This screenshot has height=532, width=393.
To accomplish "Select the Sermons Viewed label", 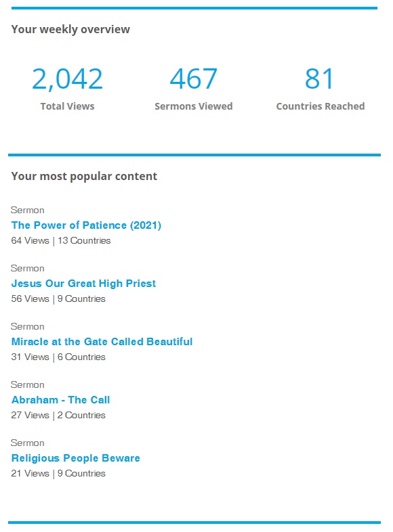I will click(194, 106).
